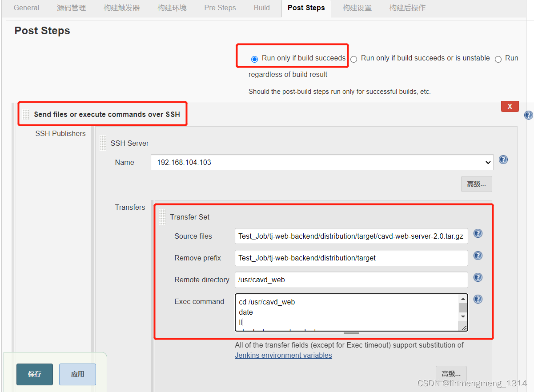Click the drag handle next to Transfer Set

tap(162, 216)
